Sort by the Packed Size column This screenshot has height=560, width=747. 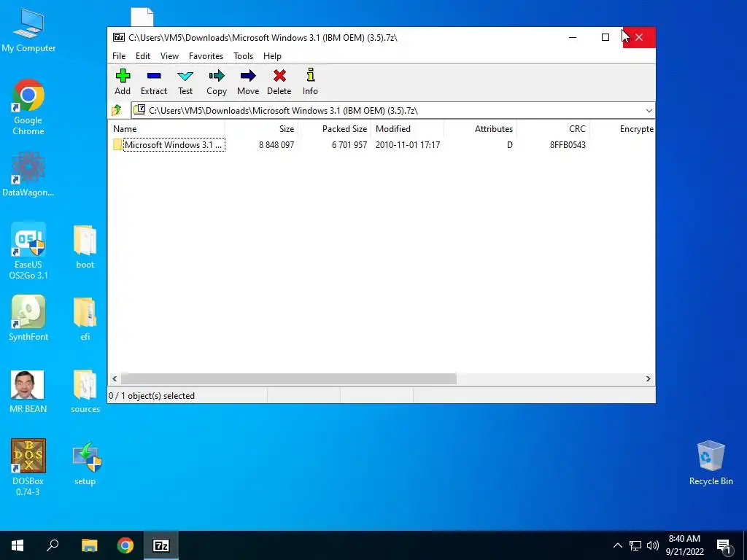click(x=334, y=129)
